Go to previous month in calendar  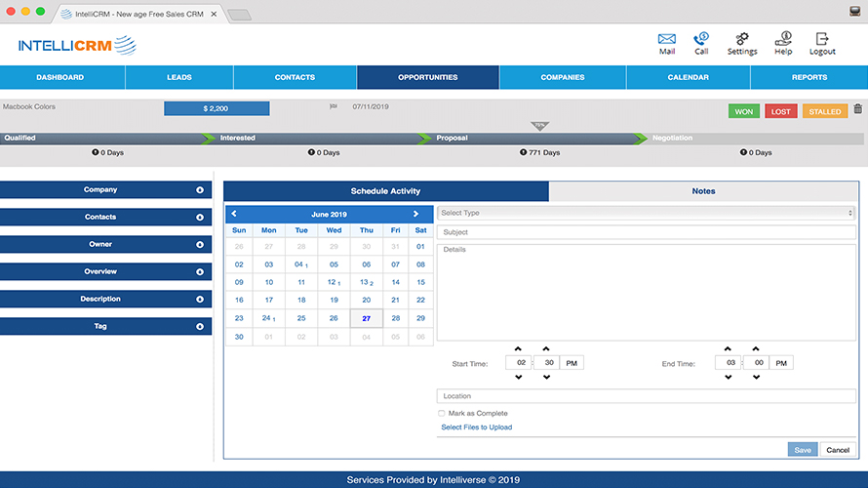(234, 214)
